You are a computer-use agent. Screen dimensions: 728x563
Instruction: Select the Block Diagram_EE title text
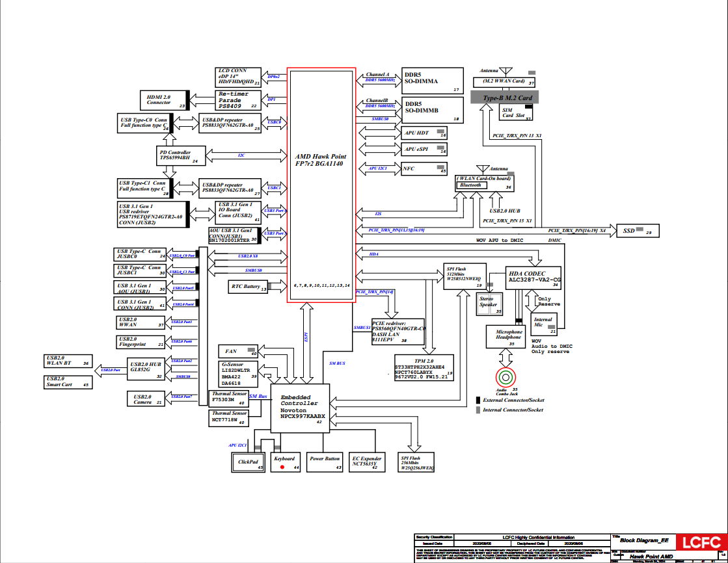coord(644,541)
